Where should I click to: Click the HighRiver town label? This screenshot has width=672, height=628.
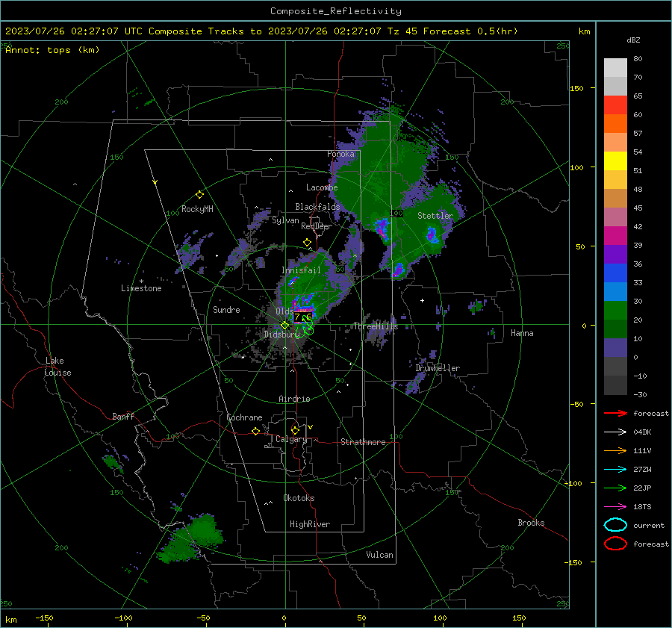pos(310,524)
